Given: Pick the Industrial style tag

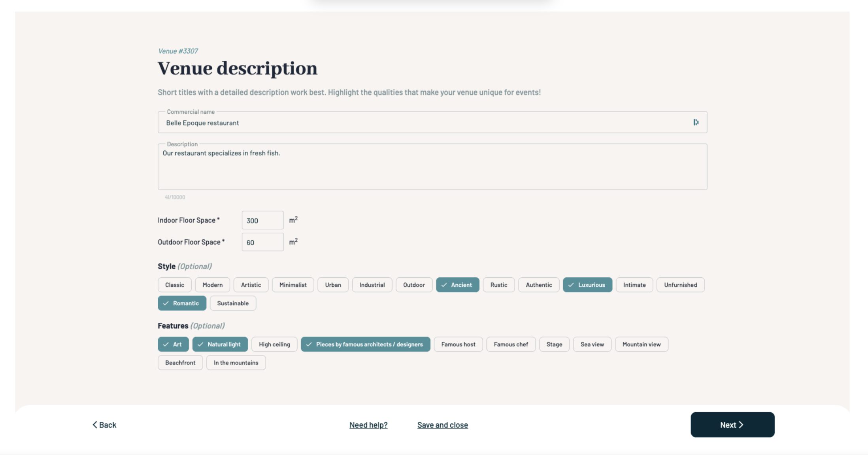Looking at the screenshot, I should click(x=372, y=285).
